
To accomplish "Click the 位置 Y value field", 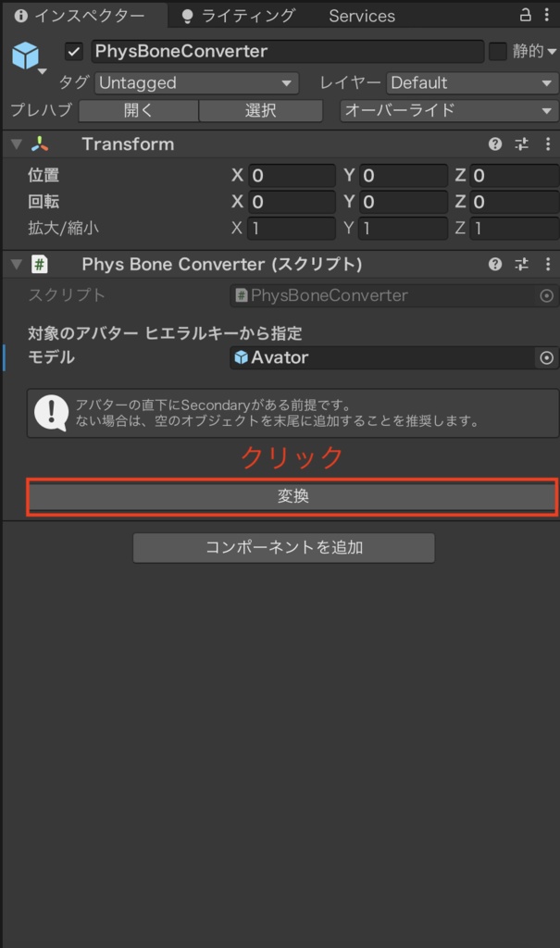I will pos(403,176).
